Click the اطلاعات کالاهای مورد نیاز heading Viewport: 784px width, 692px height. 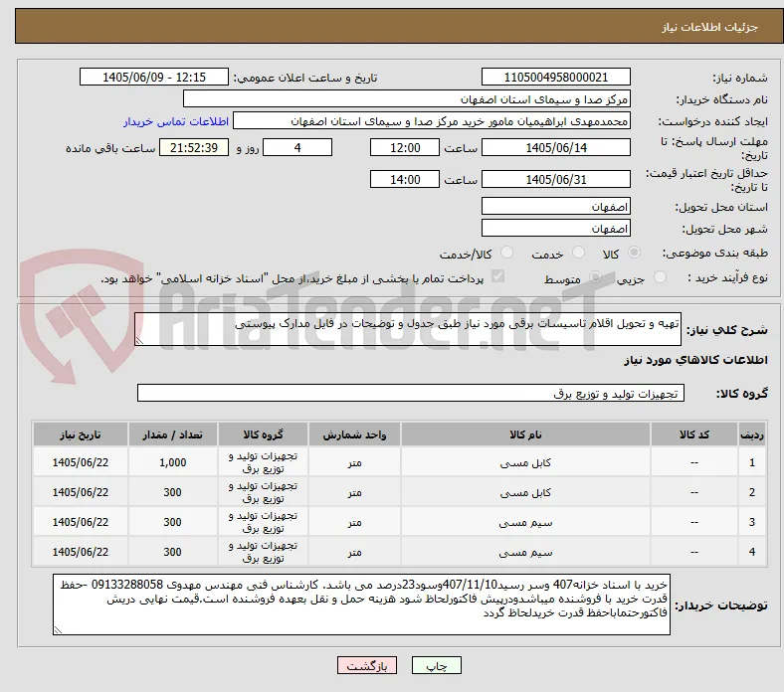695,360
